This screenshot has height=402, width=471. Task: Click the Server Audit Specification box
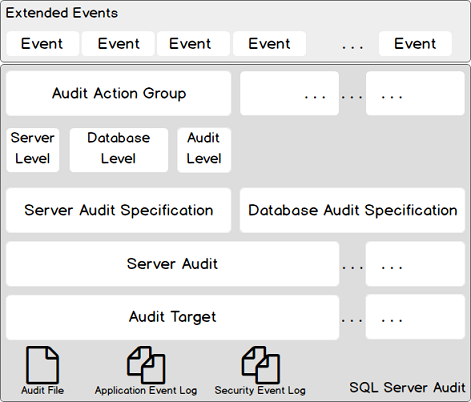click(119, 210)
